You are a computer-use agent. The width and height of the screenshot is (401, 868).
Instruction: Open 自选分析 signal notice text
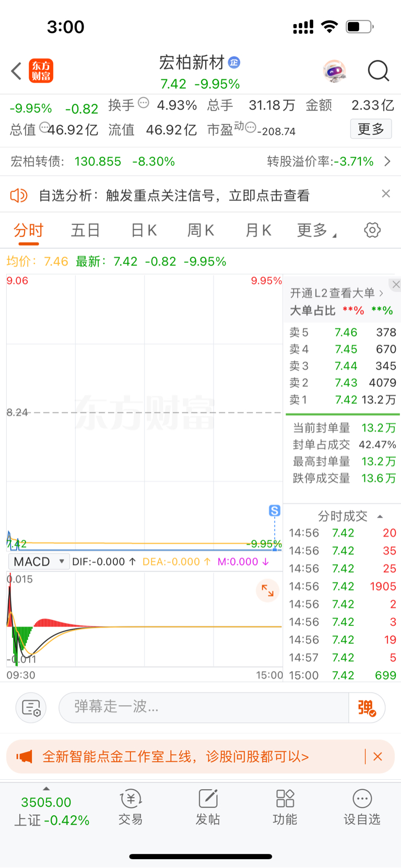174,196
